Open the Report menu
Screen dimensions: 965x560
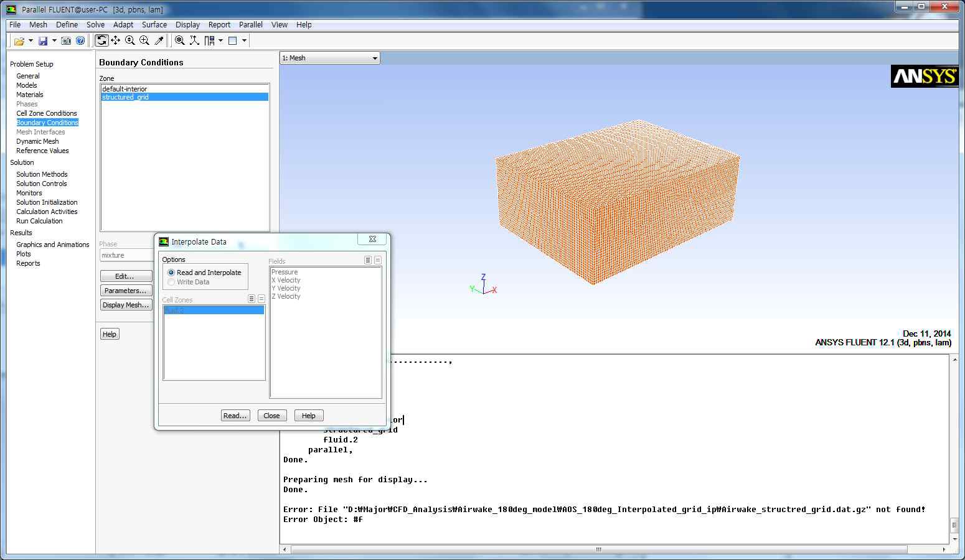click(x=219, y=25)
